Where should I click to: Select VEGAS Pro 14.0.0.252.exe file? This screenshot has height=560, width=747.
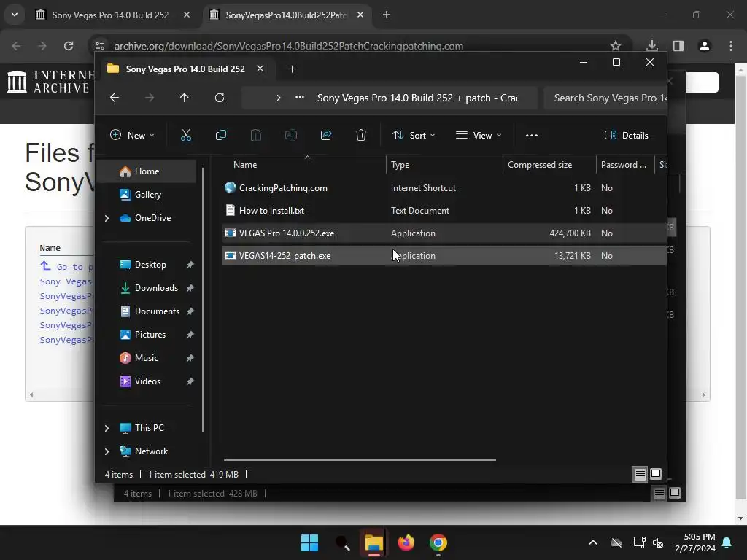tap(443, 233)
